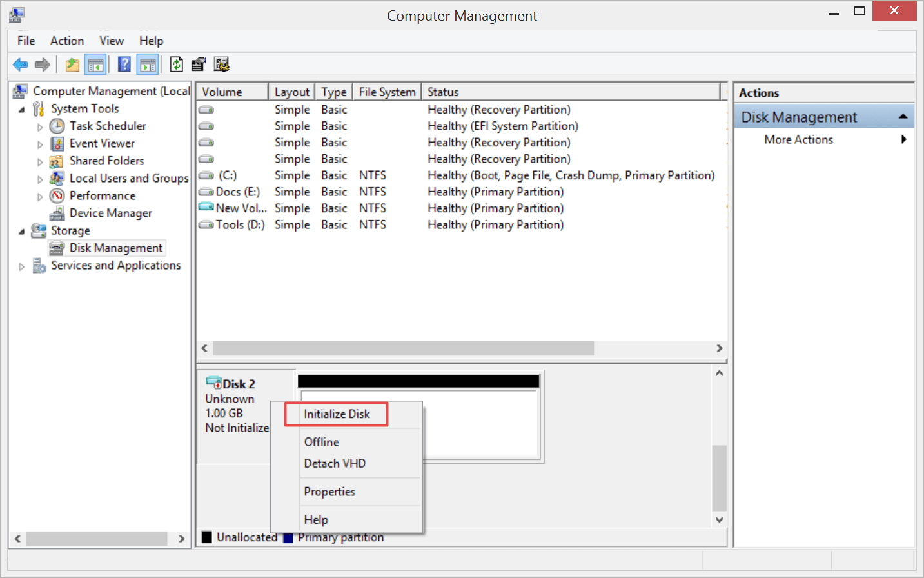The height and width of the screenshot is (578, 924).
Task: Toggle the Show/Hide Action Pane button
Action: pos(148,65)
